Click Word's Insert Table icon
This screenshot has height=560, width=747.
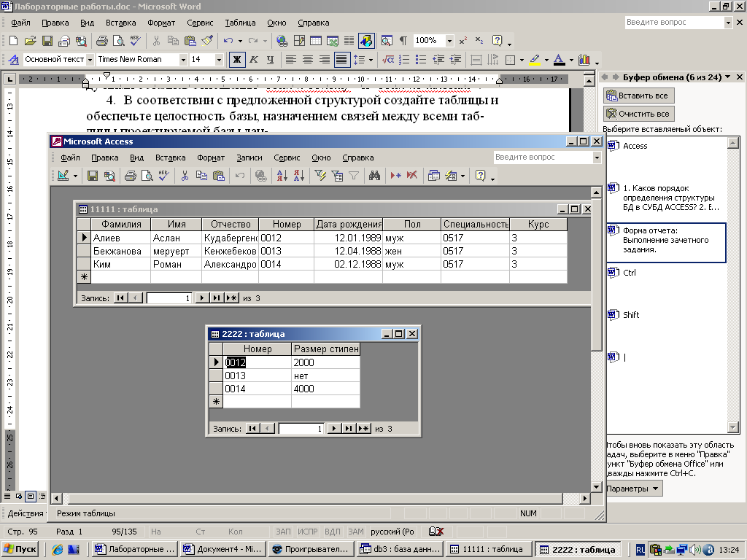(x=316, y=41)
